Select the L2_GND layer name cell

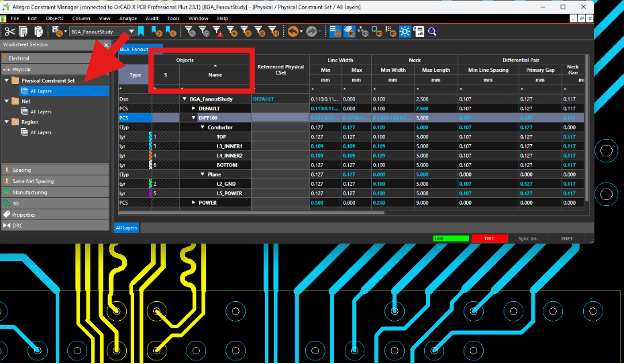(226, 184)
